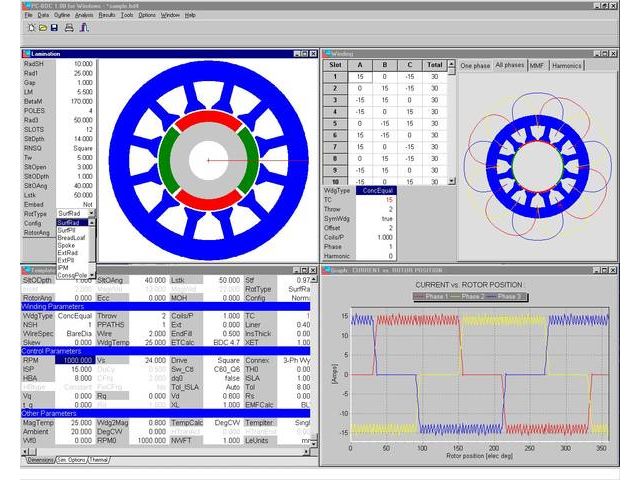Open the RotType dropdown arrow

89,213
